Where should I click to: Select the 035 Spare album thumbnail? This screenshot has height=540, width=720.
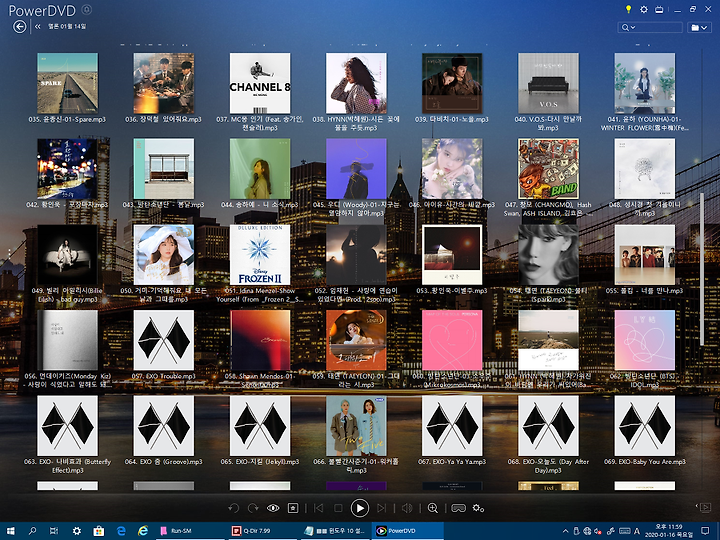pos(68,83)
